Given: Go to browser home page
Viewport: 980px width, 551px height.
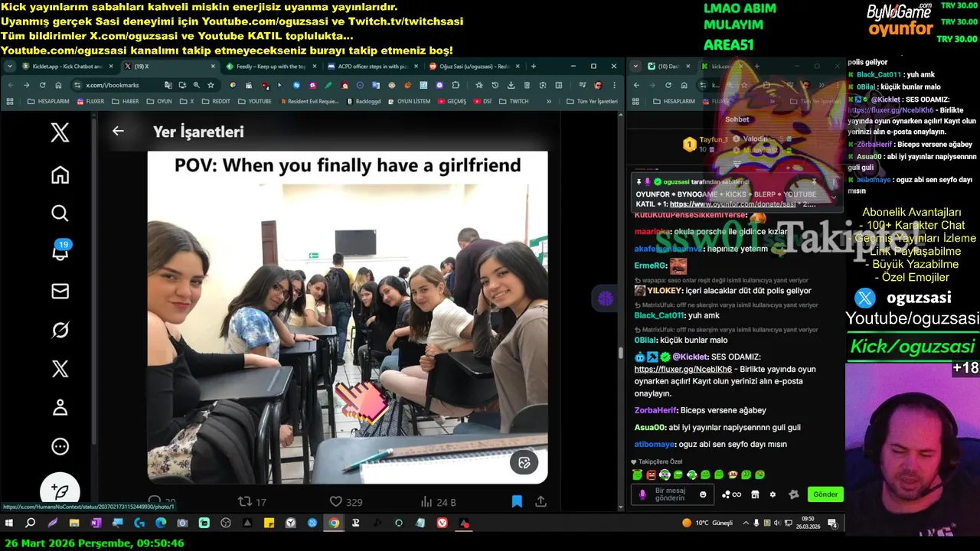Looking at the screenshot, I should [x=58, y=85].
